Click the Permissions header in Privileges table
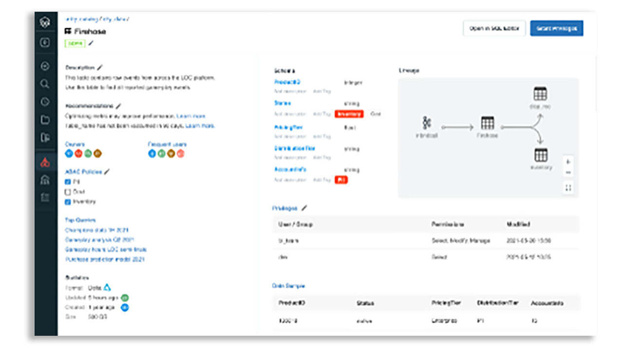Screen dimensions: 632x364 point(447,224)
